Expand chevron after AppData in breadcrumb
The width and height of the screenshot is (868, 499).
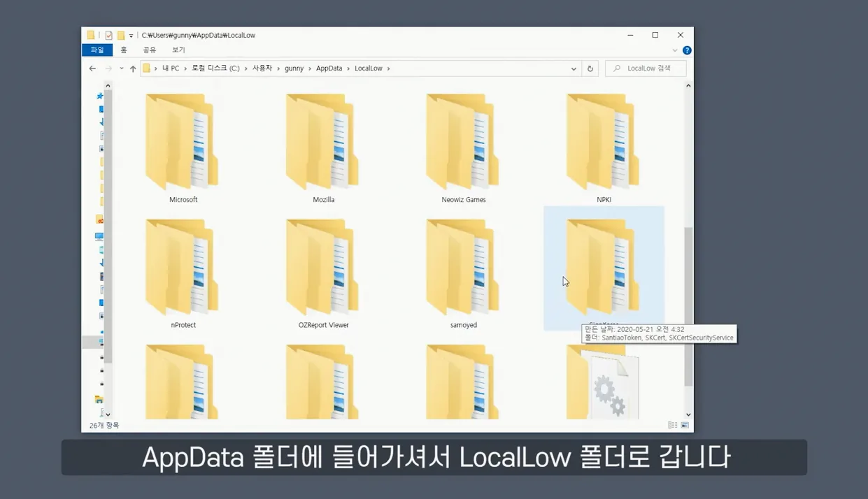click(x=348, y=68)
